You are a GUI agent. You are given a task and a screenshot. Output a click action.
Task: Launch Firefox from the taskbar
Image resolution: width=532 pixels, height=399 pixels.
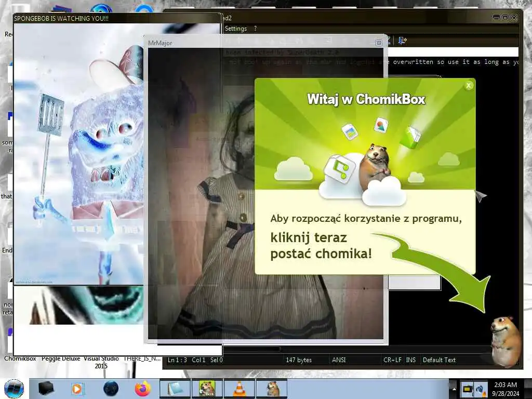[x=143, y=389]
